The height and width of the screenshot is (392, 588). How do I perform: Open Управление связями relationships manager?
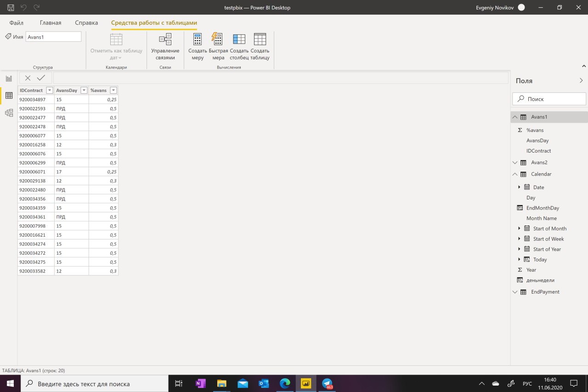165,47
